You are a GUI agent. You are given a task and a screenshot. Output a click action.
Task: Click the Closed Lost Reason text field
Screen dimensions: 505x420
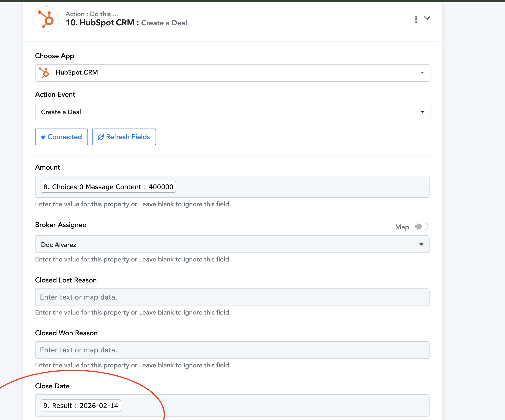click(232, 297)
